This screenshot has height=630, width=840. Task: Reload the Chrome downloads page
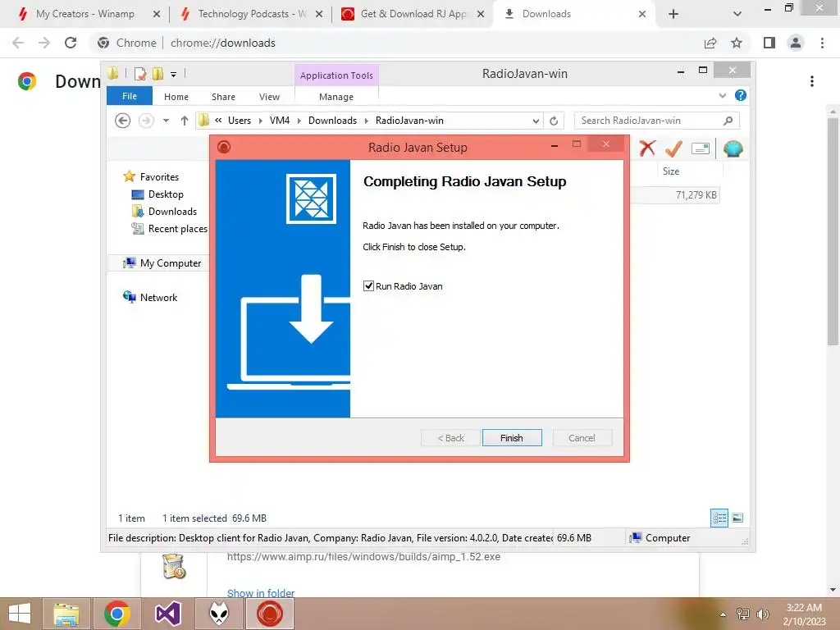71,43
